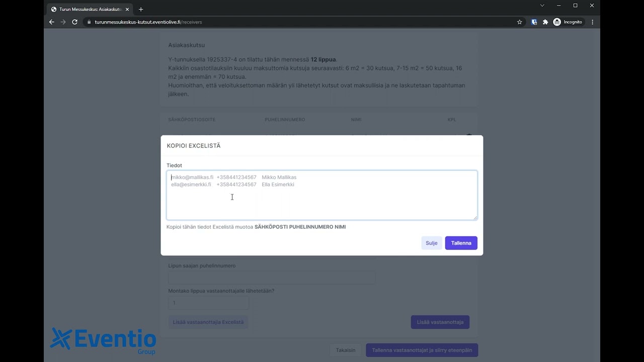Click the browser Forward arrow
Screen dimensions: 644x362
point(63,22)
